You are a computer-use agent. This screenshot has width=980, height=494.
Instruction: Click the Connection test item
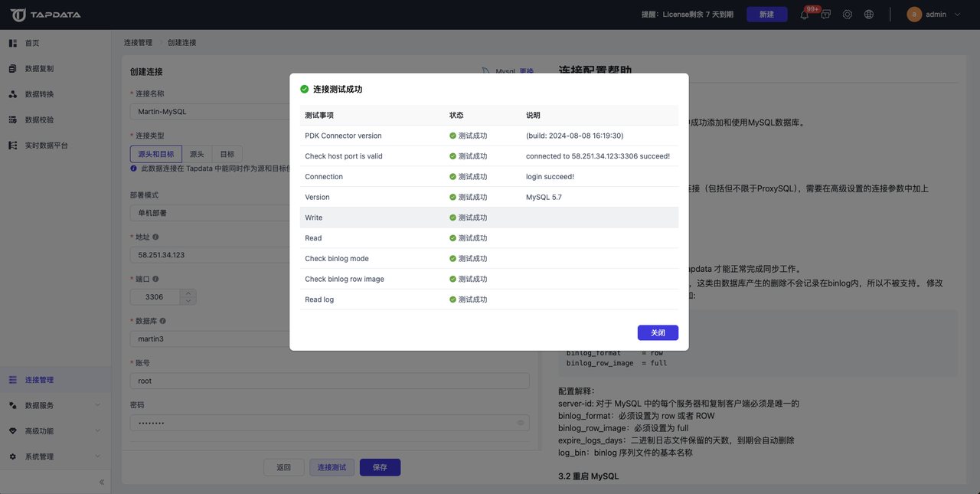click(324, 177)
